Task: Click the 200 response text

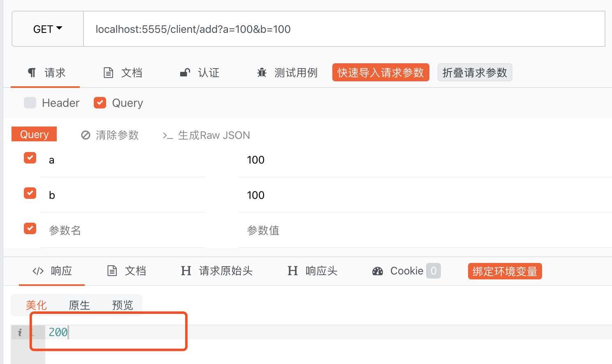Action: (58, 332)
